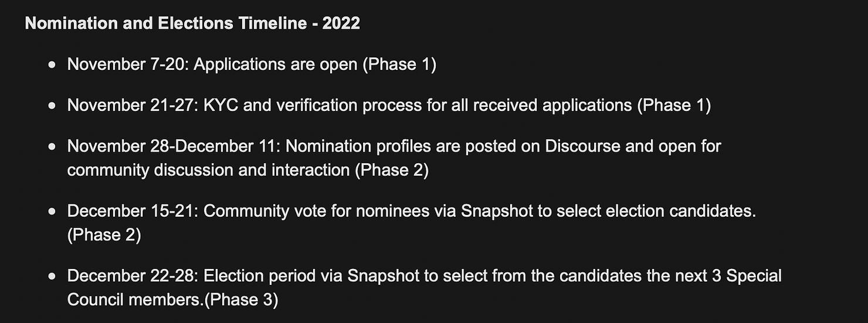
Task: Click the bullet point before November 7-20
Action: point(52,65)
